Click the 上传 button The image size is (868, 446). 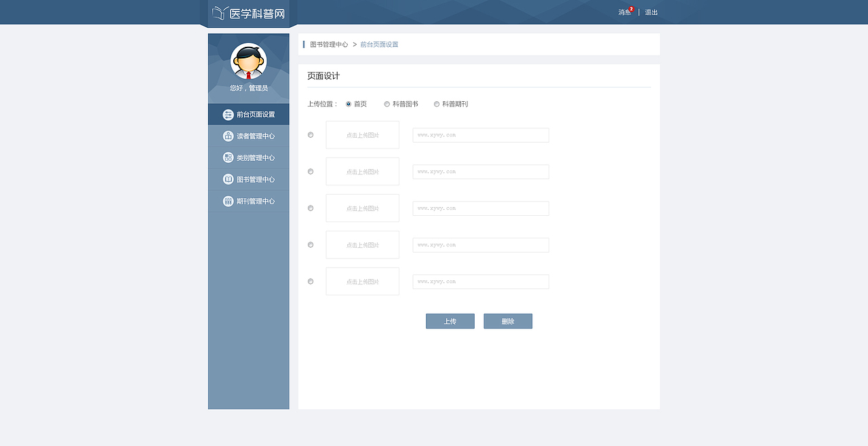[450, 320]
